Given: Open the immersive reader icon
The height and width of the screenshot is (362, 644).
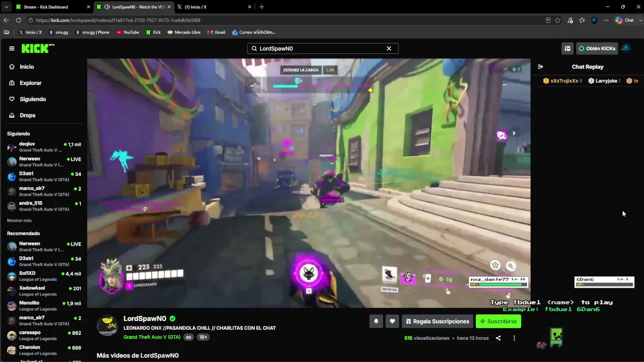Looking at the screenshot, I should click(548, 20).
